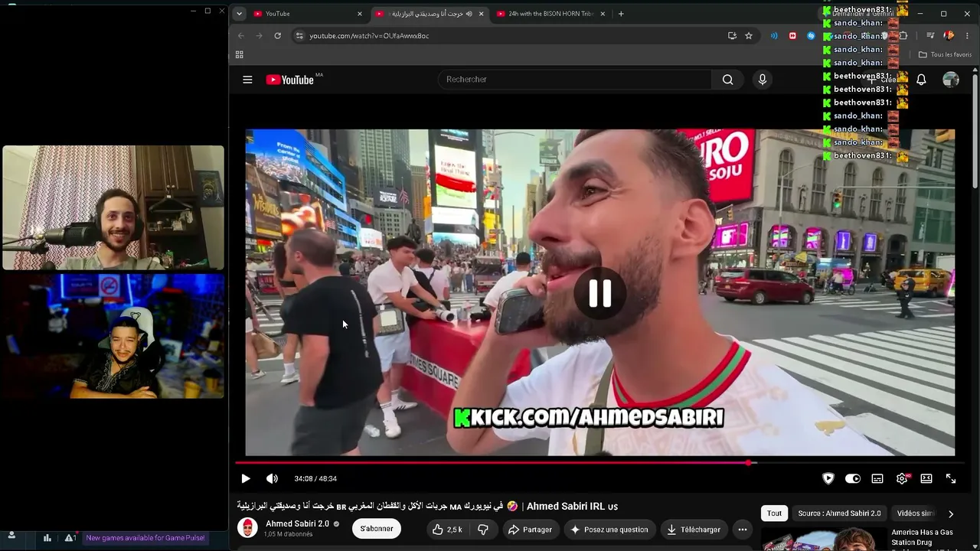This screenshot has height=551, width=980.
Task: Like the video (2,5 k)
Action: coord(447,530)
